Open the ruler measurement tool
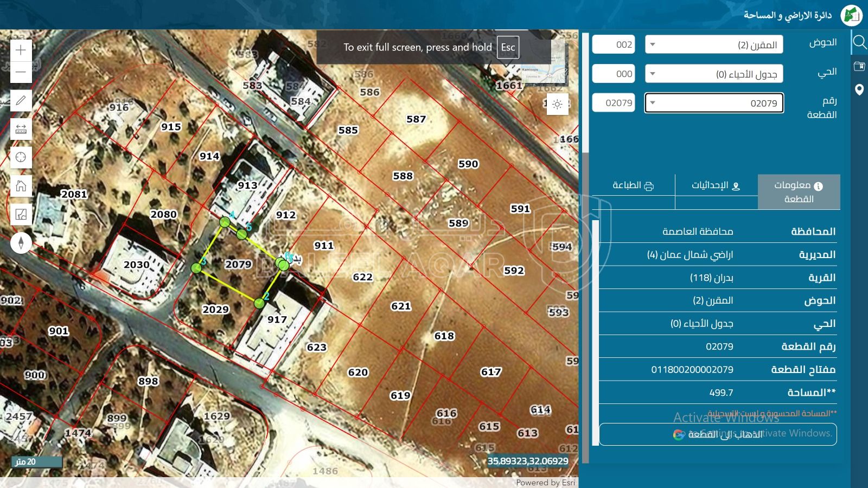Viewport: 868px width, 488px height. point(21,129)
